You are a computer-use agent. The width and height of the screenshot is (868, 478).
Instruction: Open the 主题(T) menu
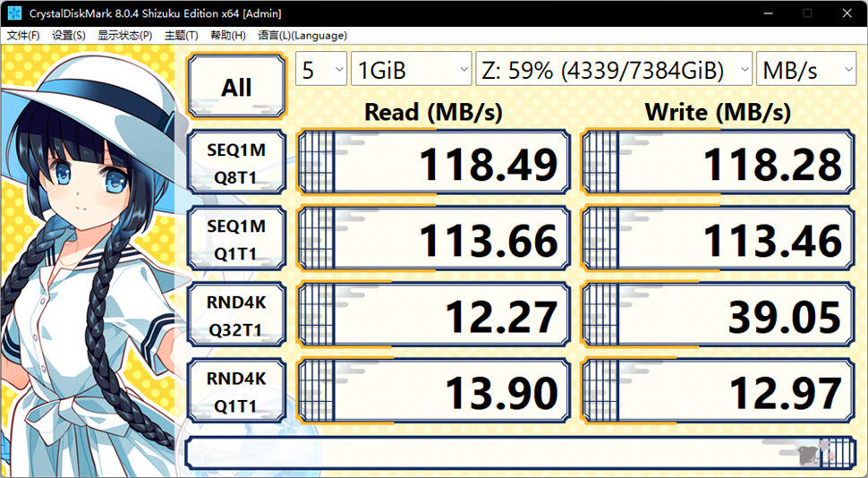(181, 36)
